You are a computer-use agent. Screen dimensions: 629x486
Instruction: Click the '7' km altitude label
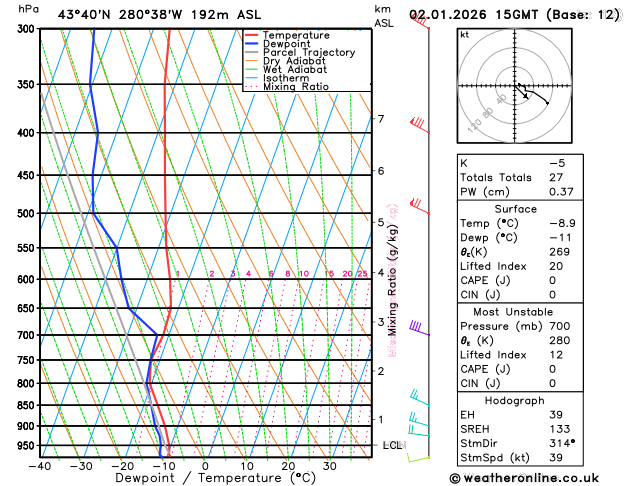[381, 119]
